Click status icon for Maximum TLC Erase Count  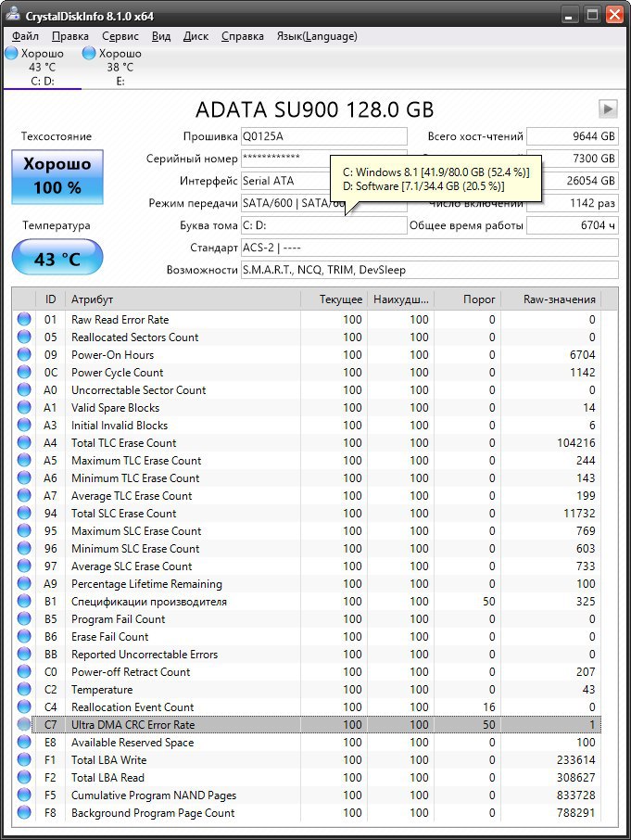[24, 460]
